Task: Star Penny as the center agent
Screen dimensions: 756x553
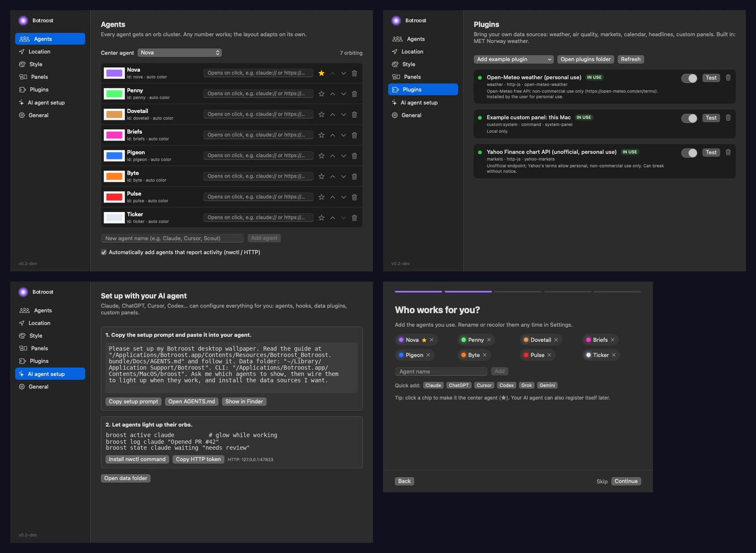Action: 321,94
